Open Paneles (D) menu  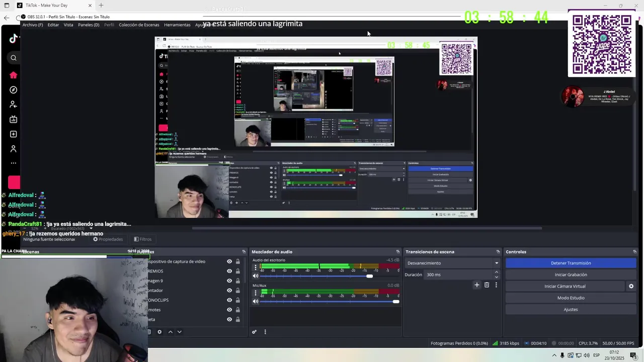[x=89, y=25]
